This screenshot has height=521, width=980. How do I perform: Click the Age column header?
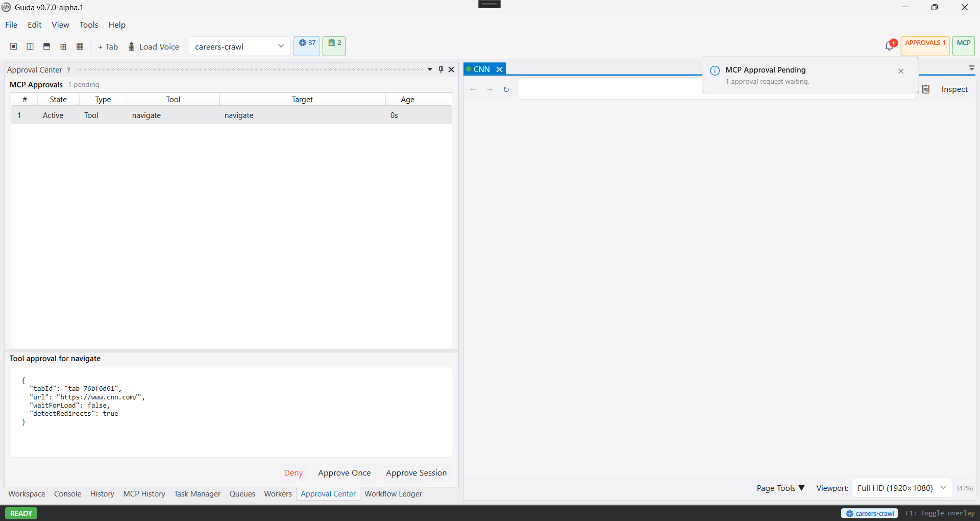(x=407, y=99)
